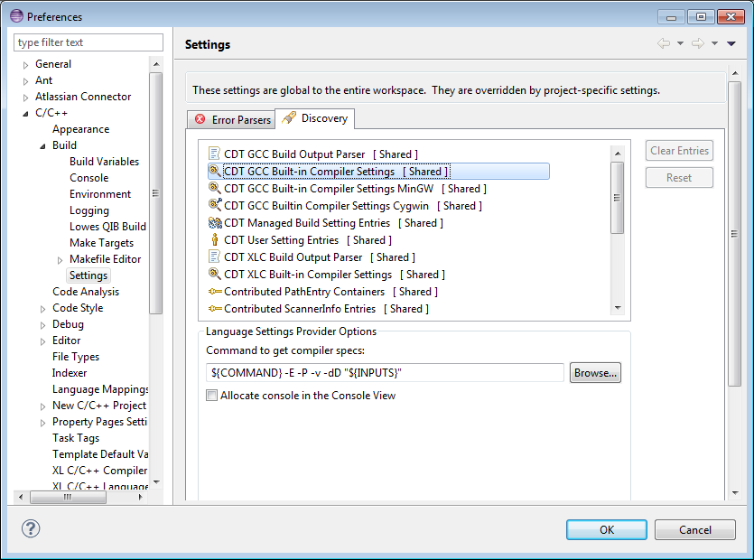This screenshot has width=754, height=560.
Task: Select the Settings tree item
Action: (88, 275)
